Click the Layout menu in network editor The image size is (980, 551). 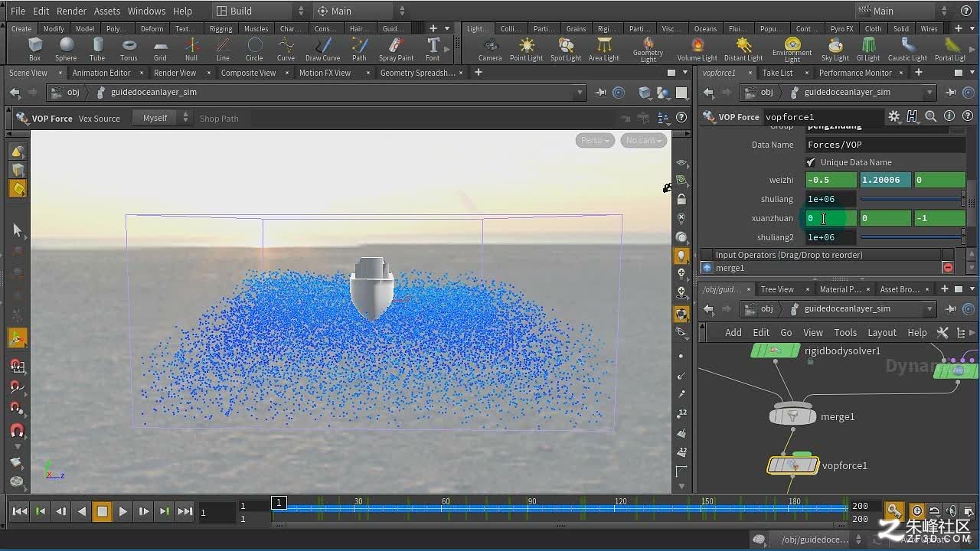(x=882, y=332)
